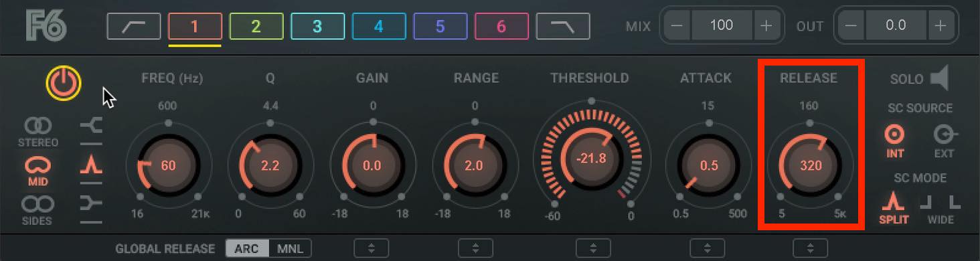Viewport: 980px width, 261px height.
Task: Switch to band 6 tab
Action: [x=501, y=26]
